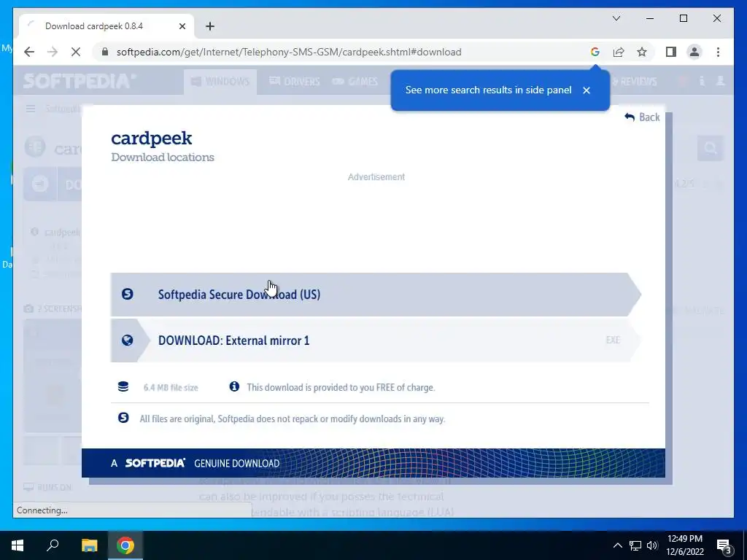Screen dimensions: 747x560
Task: Open the WINDOWS section tab
Action: [x=220, y=82]
